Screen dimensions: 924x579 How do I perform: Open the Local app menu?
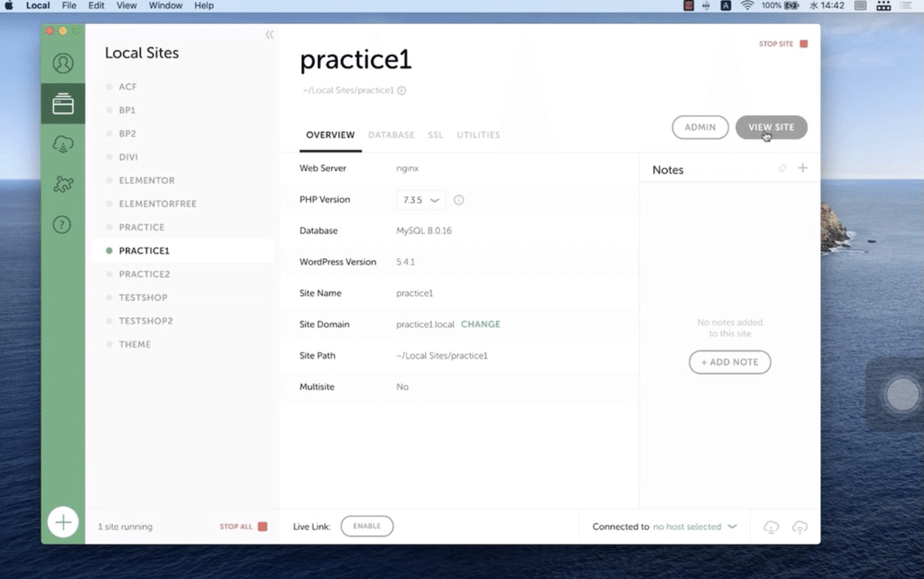click(38, 5)
